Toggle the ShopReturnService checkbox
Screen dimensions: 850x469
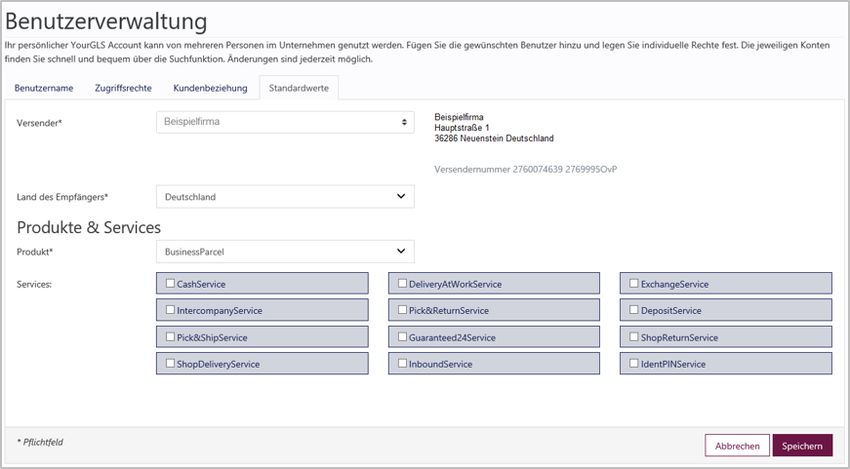click(x=634, y=337)
